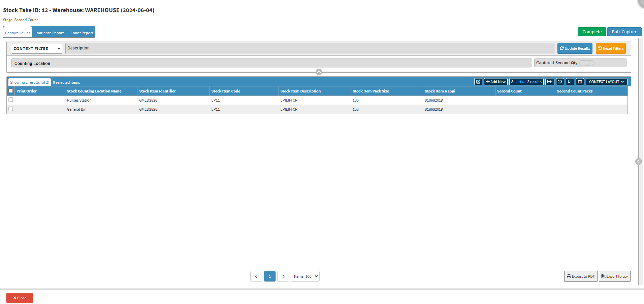
Task: Click the sort order icon
Action: (x=570, y=82)
